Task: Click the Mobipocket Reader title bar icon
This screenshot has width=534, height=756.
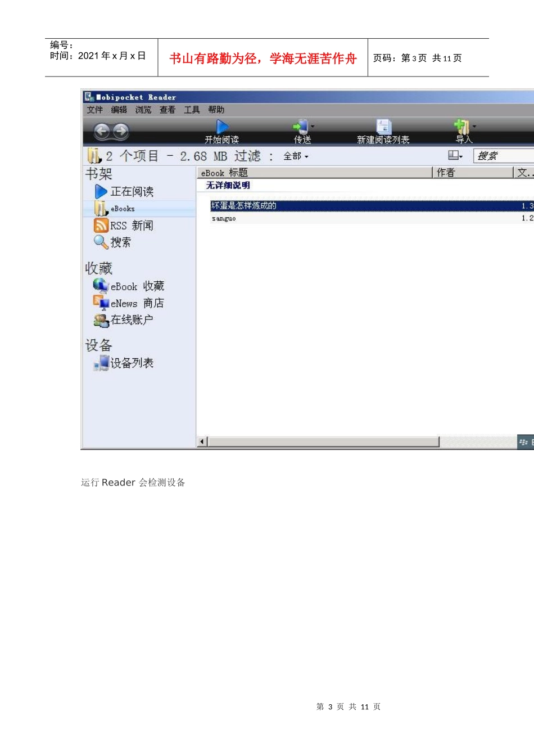Action: 89,97
